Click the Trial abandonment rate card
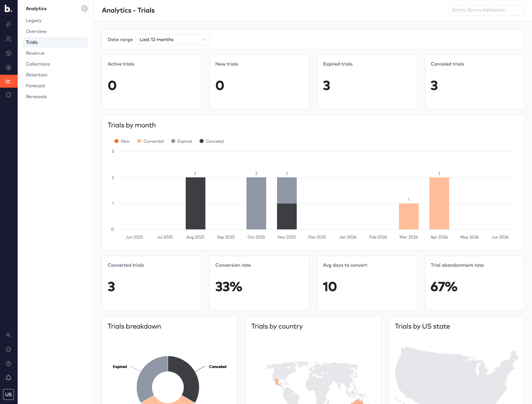532x404 pixels. point(475,283)
